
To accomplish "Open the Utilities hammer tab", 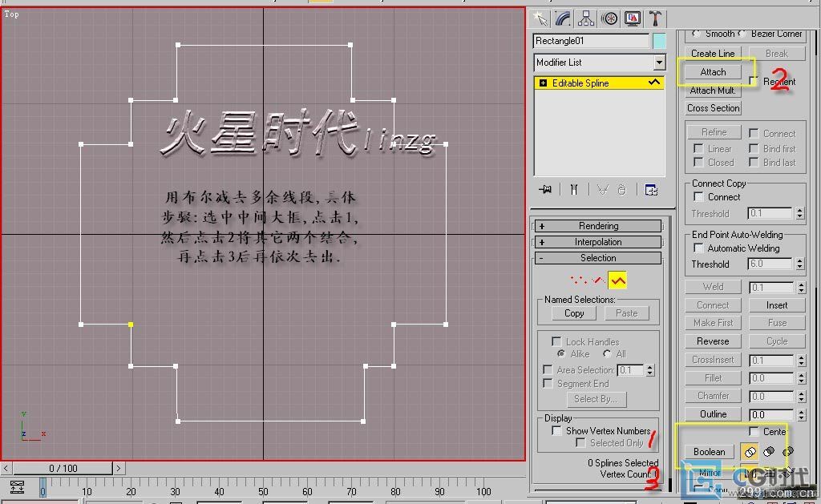I will click(x=655, y=19).
